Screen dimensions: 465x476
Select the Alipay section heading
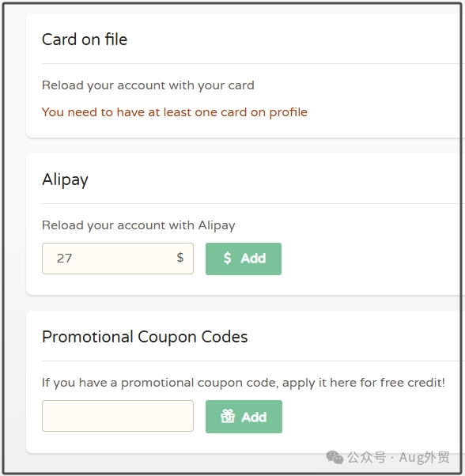point(65,179)
